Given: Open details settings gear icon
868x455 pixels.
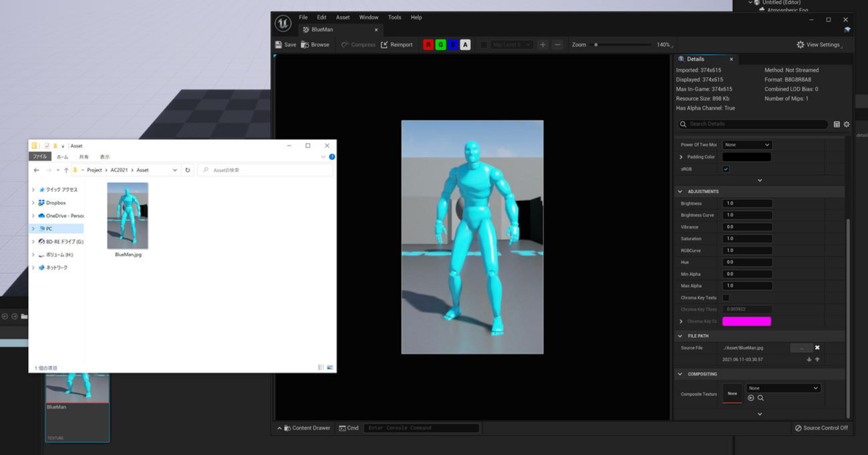Looking at the screenshot, I should [x=847, y=124].
